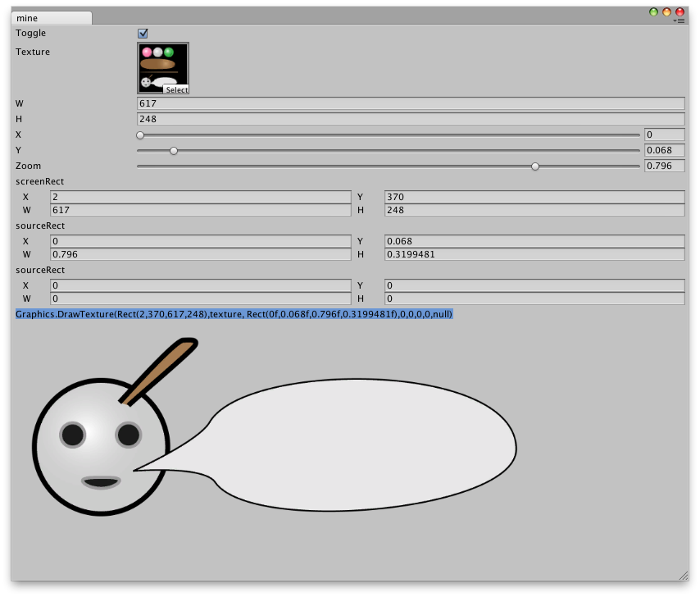
Task: Select the Zoom value field showing 0.796
Action: pyautogui.click(x=664, y=165)
